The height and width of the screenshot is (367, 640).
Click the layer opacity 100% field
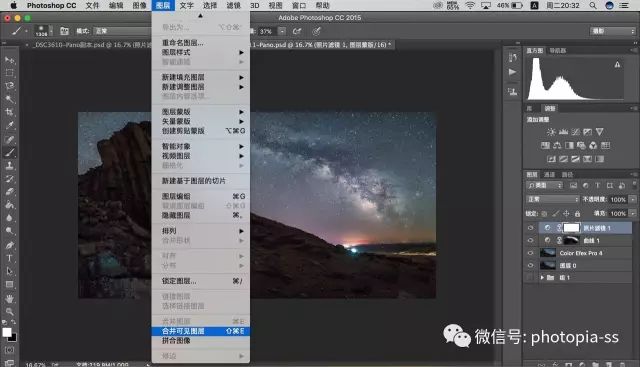618,199
